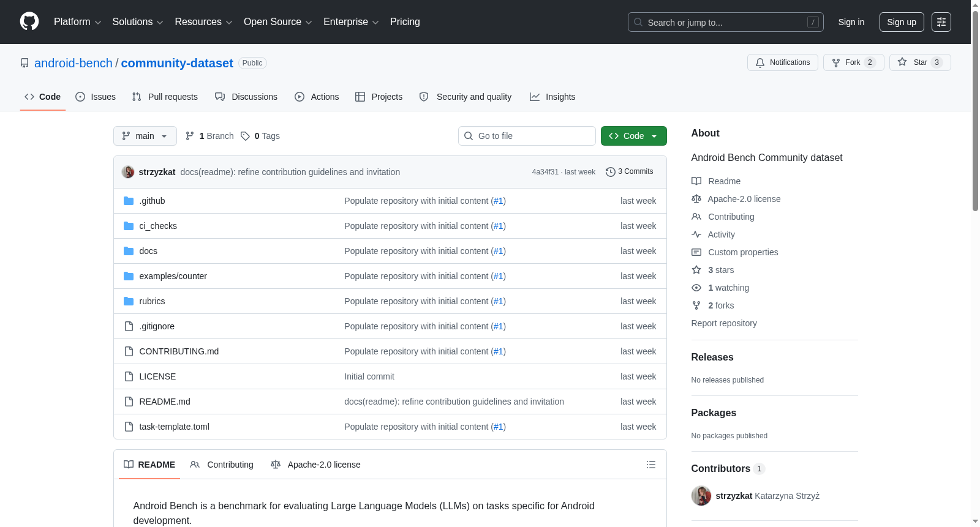980x527 pixels.
Task: Focus the Search or jump to field
Action: click(726, 22)
